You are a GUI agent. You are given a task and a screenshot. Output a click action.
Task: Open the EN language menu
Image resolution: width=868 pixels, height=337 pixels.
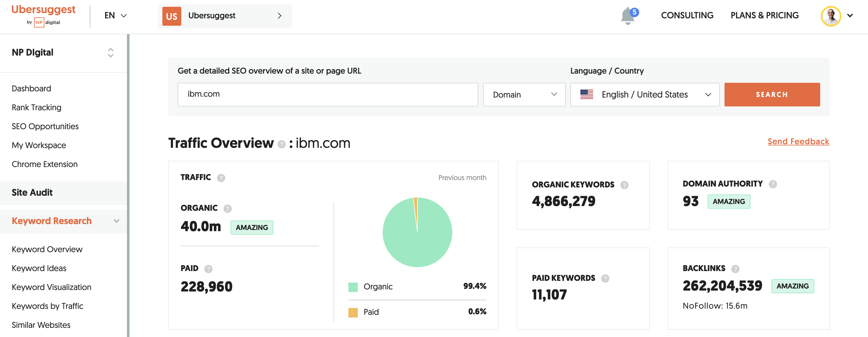click(115, 15)
